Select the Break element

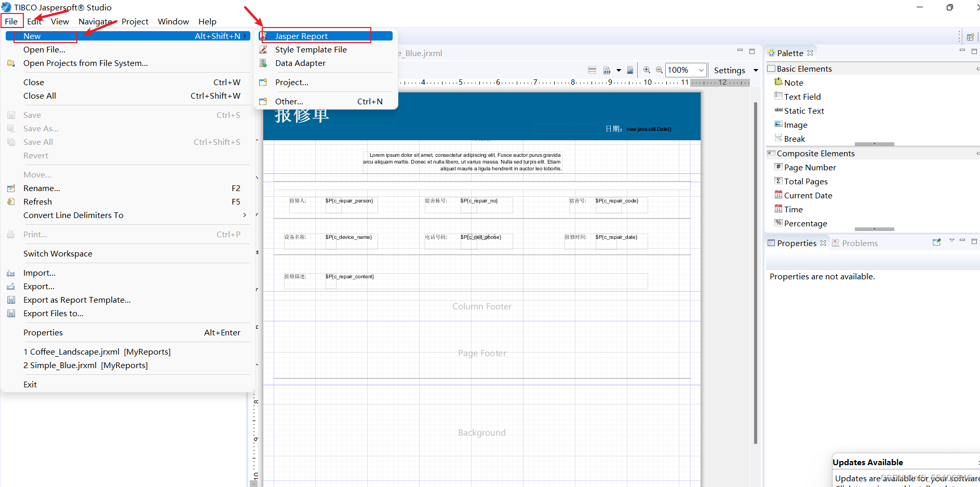coord(794,139)
